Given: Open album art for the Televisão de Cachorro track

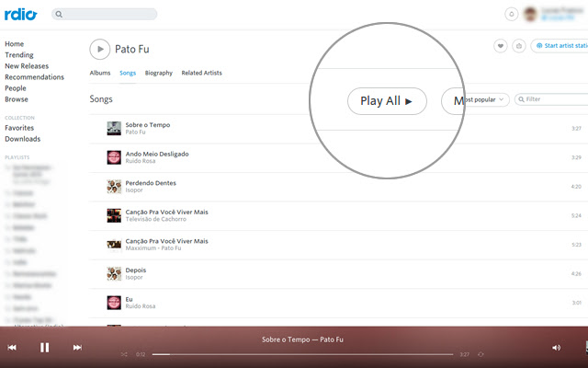Looking at the screenshot, I should pyautogui.click(x=114, y=215).
